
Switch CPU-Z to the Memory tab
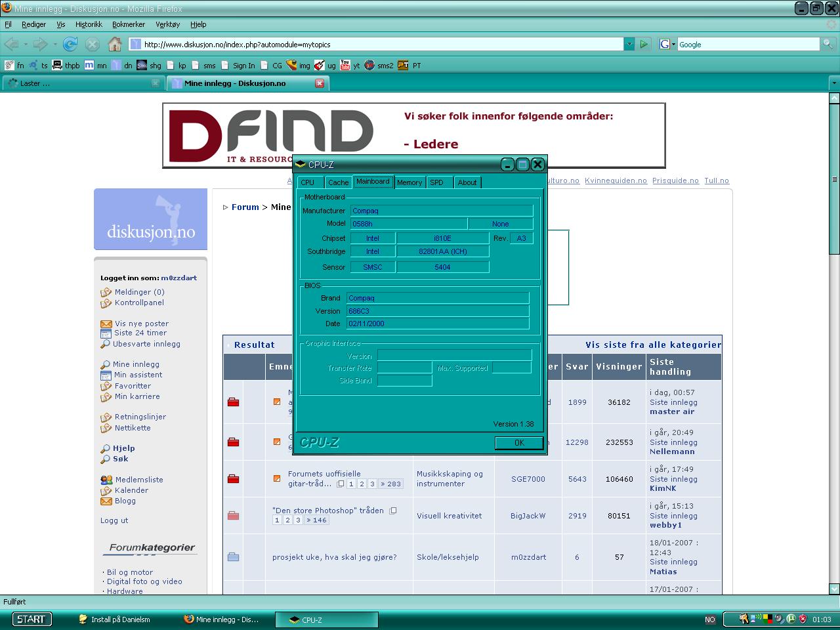point(409,182)
